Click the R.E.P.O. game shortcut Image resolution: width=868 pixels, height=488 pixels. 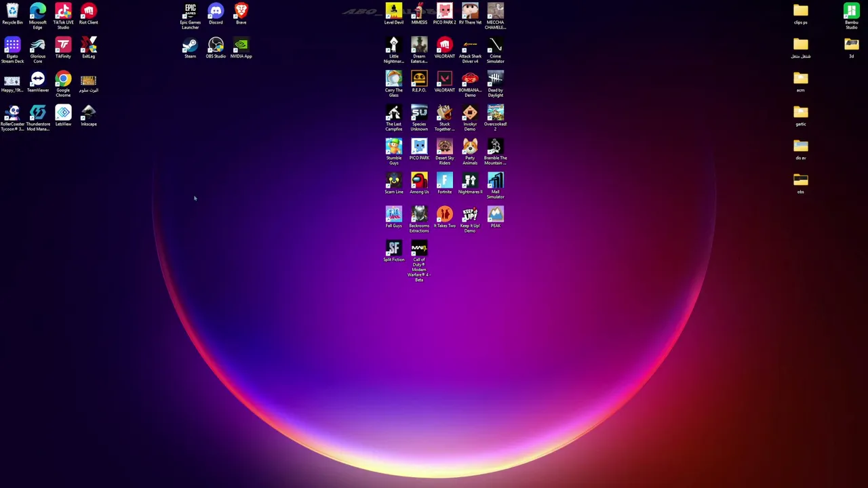point(419,81)
